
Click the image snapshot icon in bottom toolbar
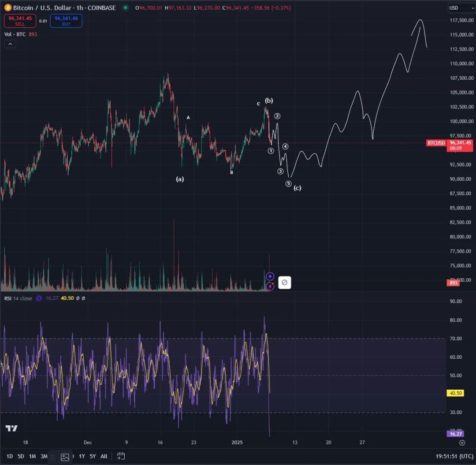click(x=65, y=457)
